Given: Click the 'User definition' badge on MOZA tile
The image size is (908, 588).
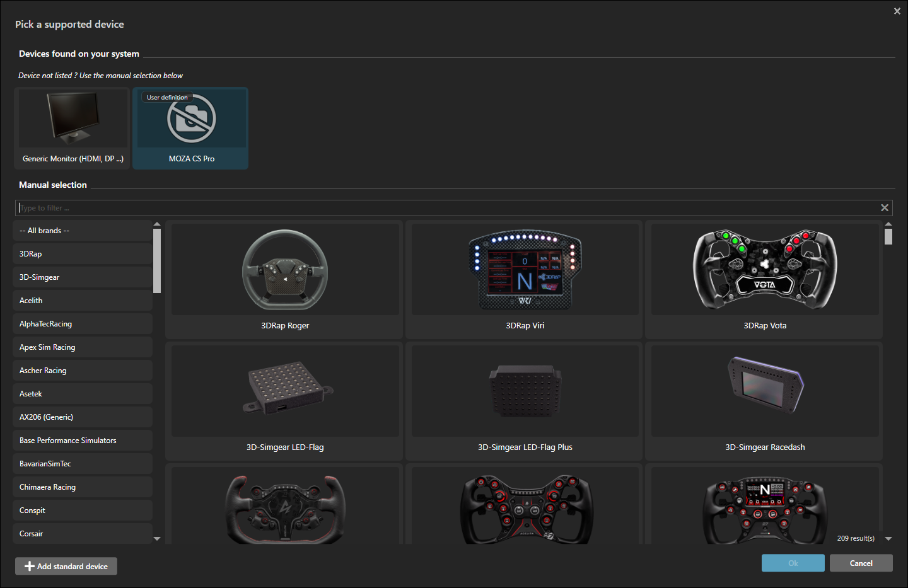Looking at the screenshot, I should click(167, 97).
